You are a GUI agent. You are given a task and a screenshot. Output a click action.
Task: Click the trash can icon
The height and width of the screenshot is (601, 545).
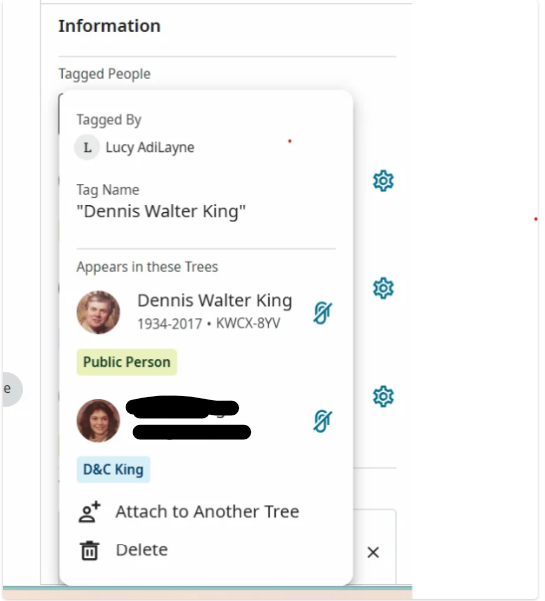(x=89, y=550)
